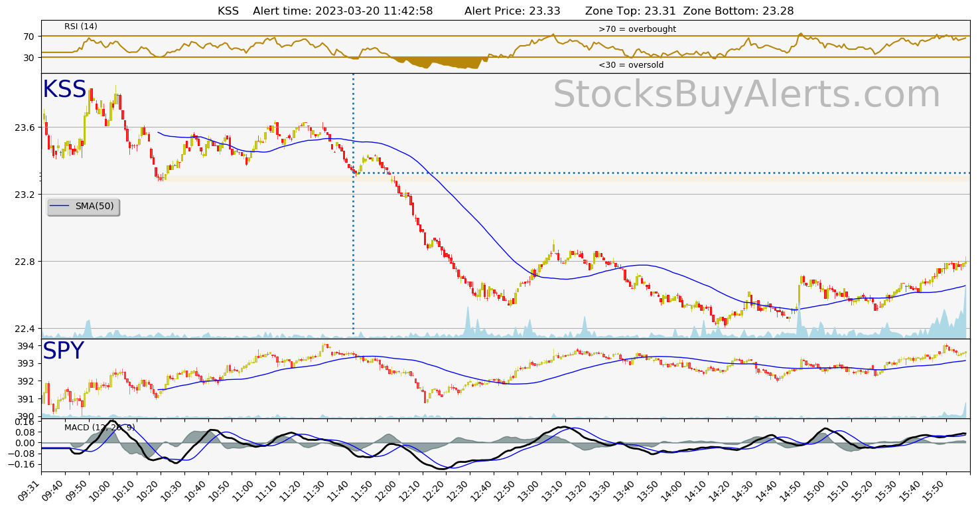The height and width of the screenshot is (510, 980).
Task: Click the '<30 = oversold' annotation
Action: [x=631, y=65]
